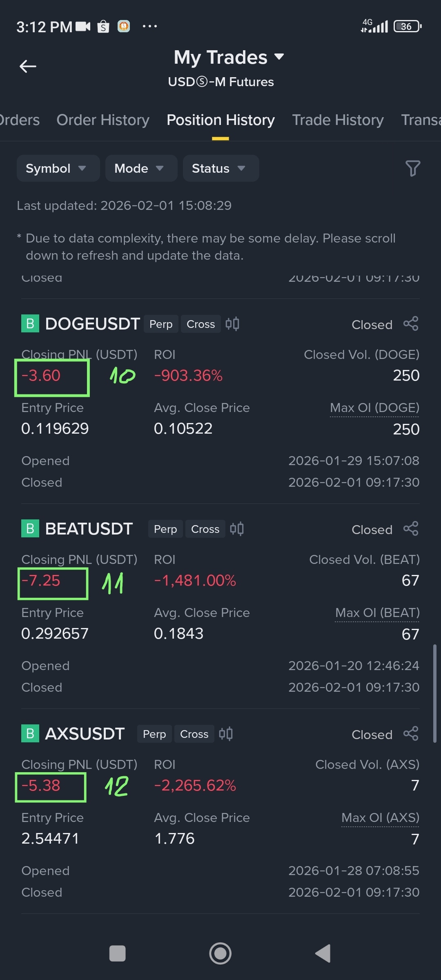Share the DOGEUSDT closed position
Viewport: 441px width, 980px height.
[x=411, y=324]
